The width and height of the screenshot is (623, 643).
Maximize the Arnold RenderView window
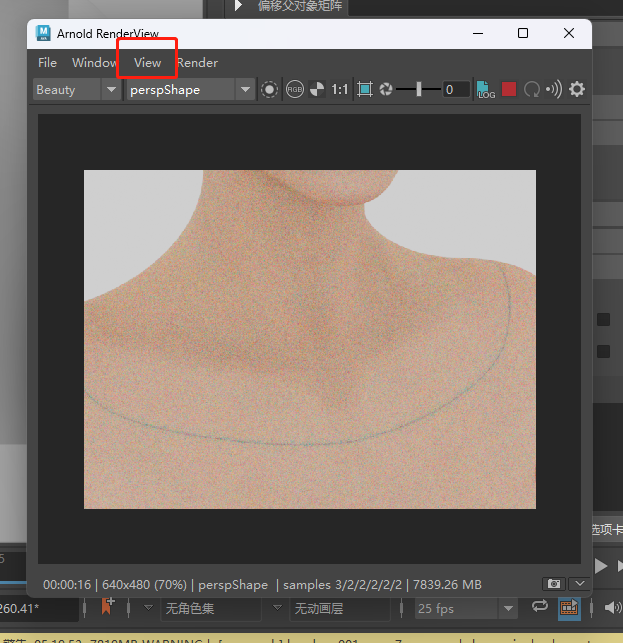coord(523,33)
